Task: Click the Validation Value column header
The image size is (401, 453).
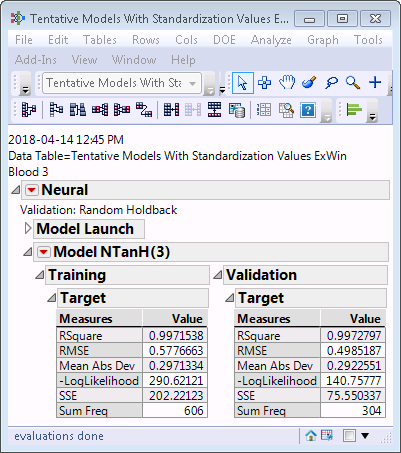Action: click(353, 319)
